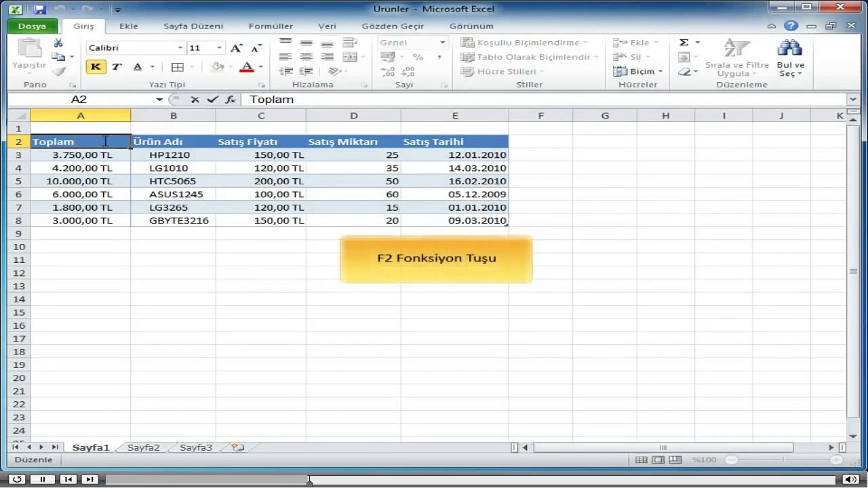This screenshot has height=488, width=868.
Task: Select the Format Painter brush icon
Action: point(58,71)
